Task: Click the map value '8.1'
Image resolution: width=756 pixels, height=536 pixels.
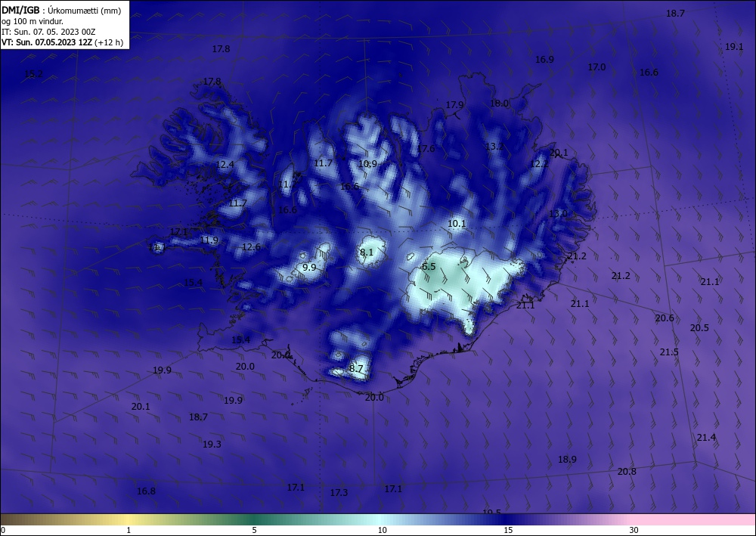Action: [367, 252]
